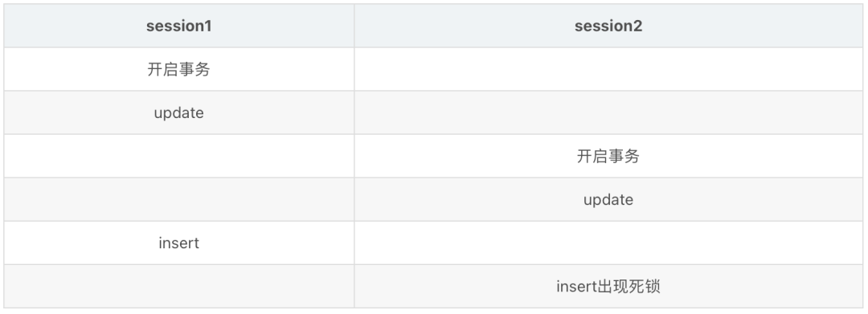This screenshot has width=868, height=314.
Task: Click column divider in insert出现死锁 row
Action: (x=354, y=287)
